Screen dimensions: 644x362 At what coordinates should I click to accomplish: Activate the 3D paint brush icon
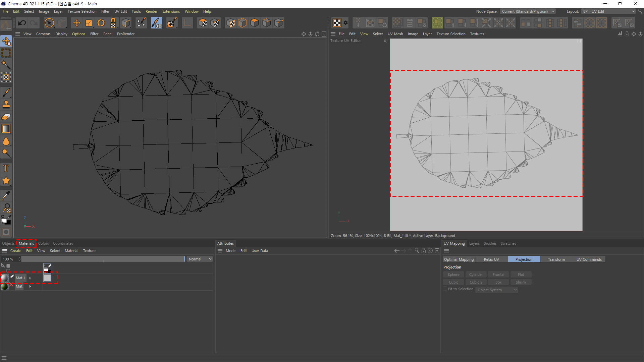(x=156, y=23)
